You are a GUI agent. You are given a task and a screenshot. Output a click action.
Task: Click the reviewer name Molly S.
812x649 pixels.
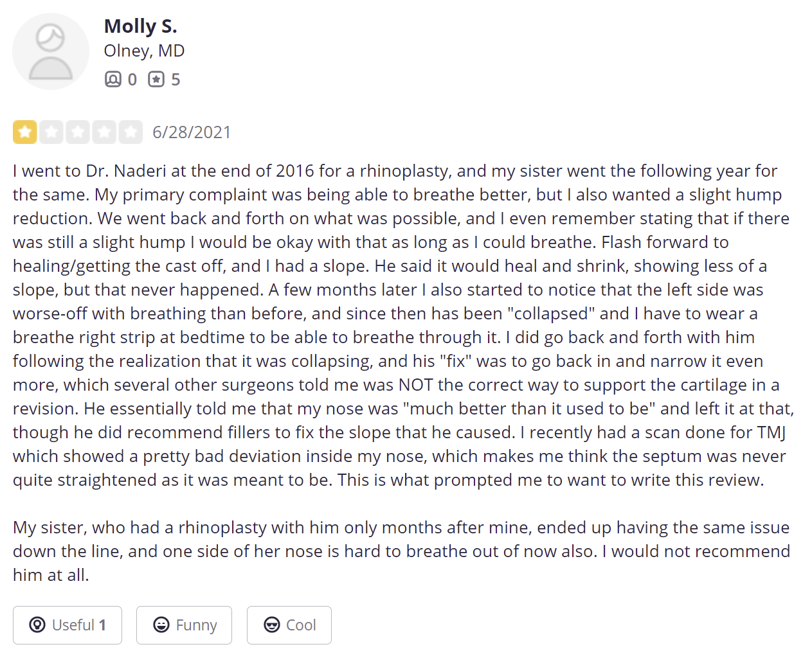(141, 26)
